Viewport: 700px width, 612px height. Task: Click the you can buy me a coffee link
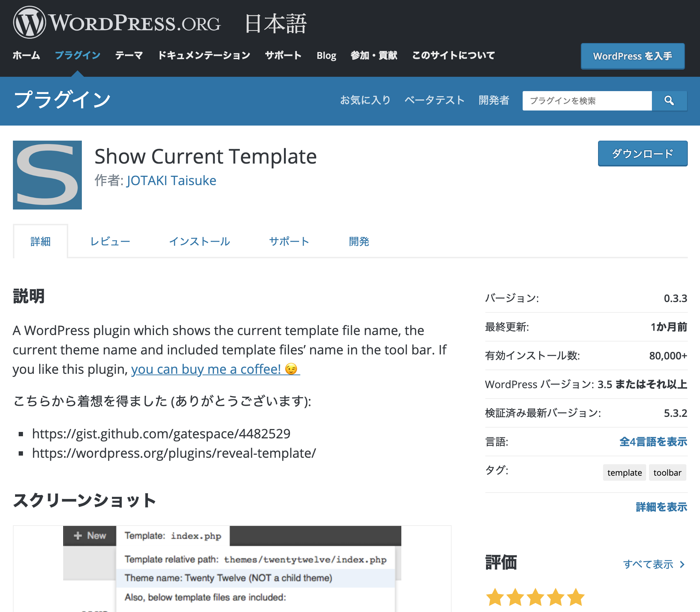click(x=215, y=369)
